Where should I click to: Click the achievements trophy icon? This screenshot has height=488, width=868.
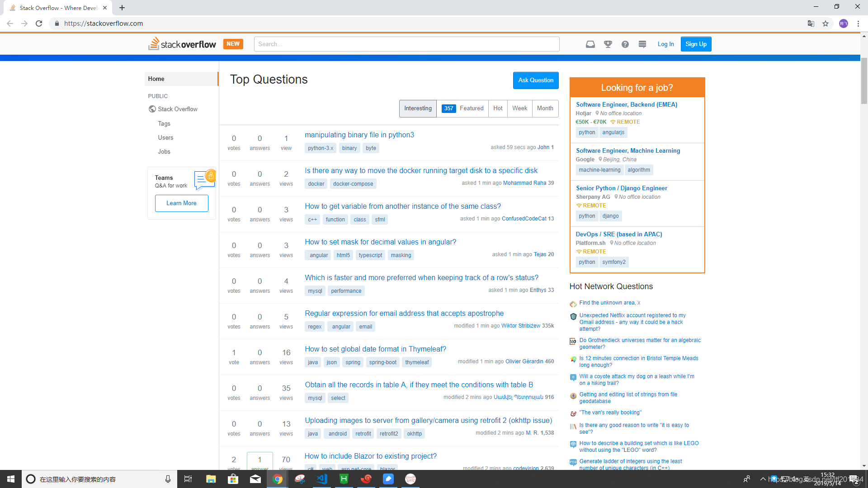point(608,44)
